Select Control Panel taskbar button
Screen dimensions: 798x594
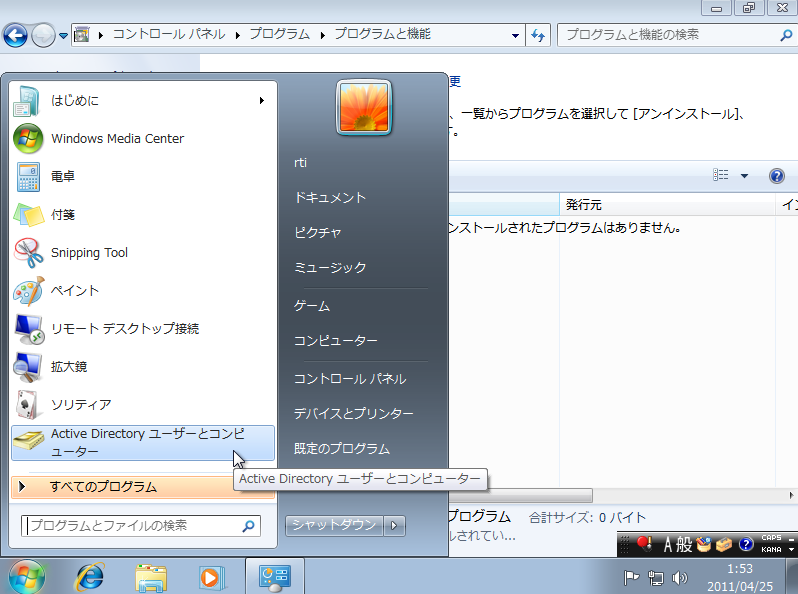pos(275,577)
